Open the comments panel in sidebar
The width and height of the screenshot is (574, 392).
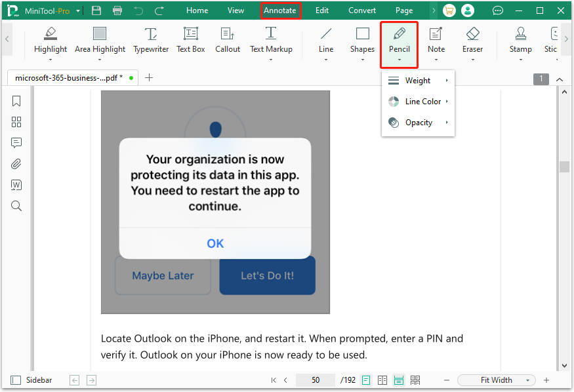(16, 143)
